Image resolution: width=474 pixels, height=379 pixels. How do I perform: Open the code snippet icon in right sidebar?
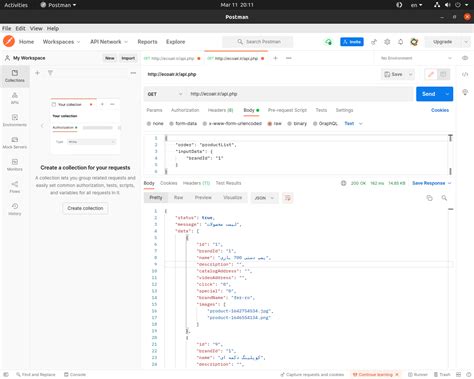coord(465,74)
